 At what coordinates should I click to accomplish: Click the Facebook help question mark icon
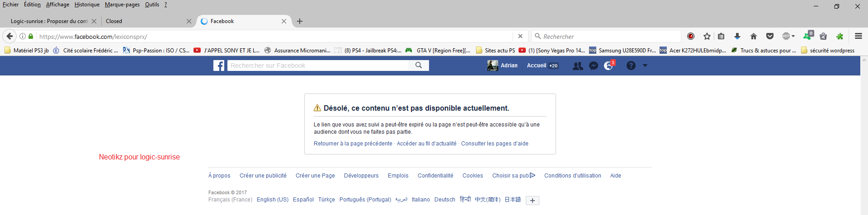[x=631, y=65]
